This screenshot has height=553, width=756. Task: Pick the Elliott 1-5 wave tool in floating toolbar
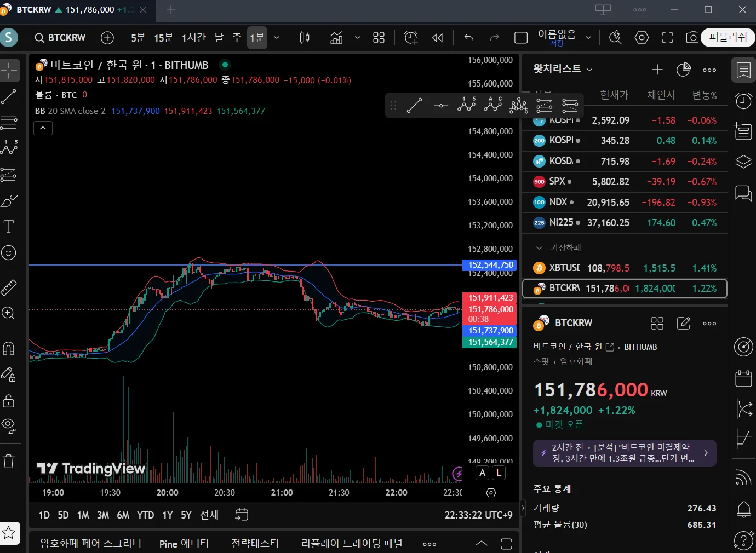[466, 105]
